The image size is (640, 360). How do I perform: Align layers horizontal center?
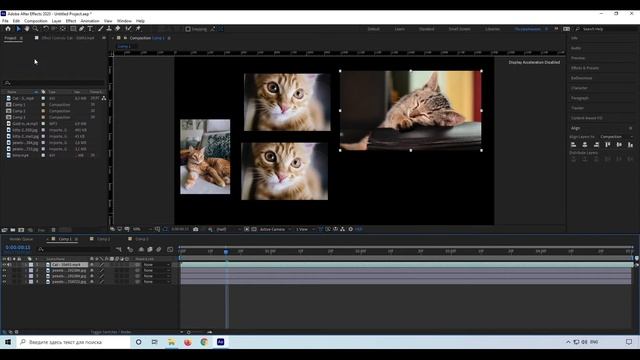(585, 145)
